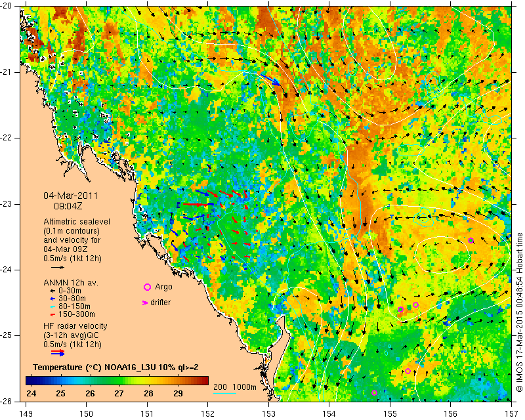Click the '(3-12h avg)QC' text

[x=71, y=335]
